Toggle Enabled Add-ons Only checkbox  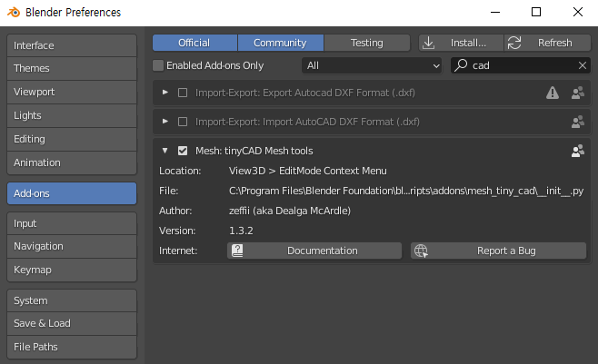(x=158, y=65)
